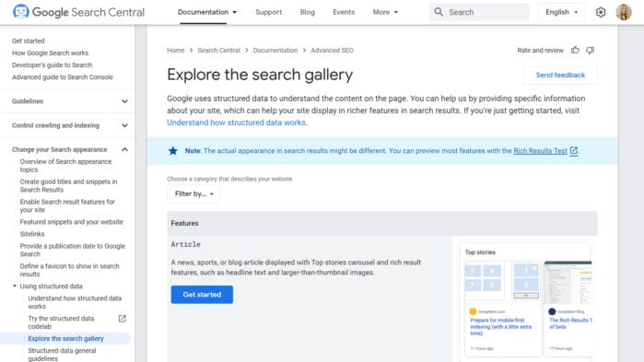The height and width of the screenshot is (362, 644).
Task: Click the thumbs up rating icon
Action: (575, 50)
